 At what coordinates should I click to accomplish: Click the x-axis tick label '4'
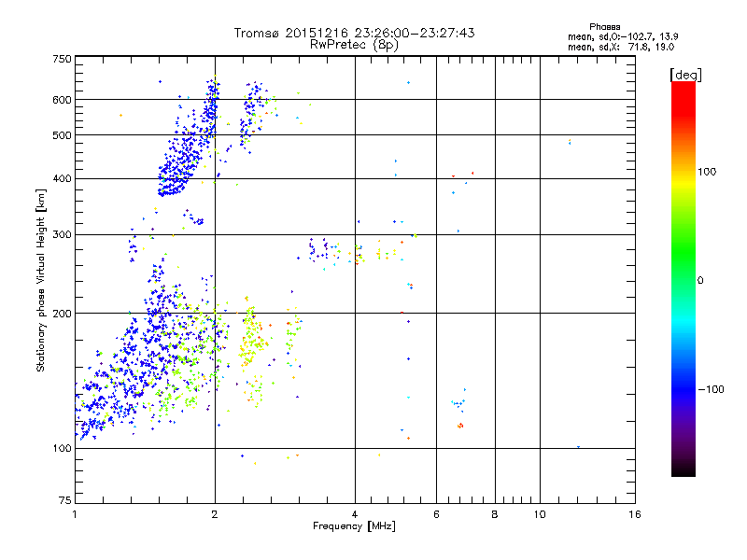tap(355, 514)
